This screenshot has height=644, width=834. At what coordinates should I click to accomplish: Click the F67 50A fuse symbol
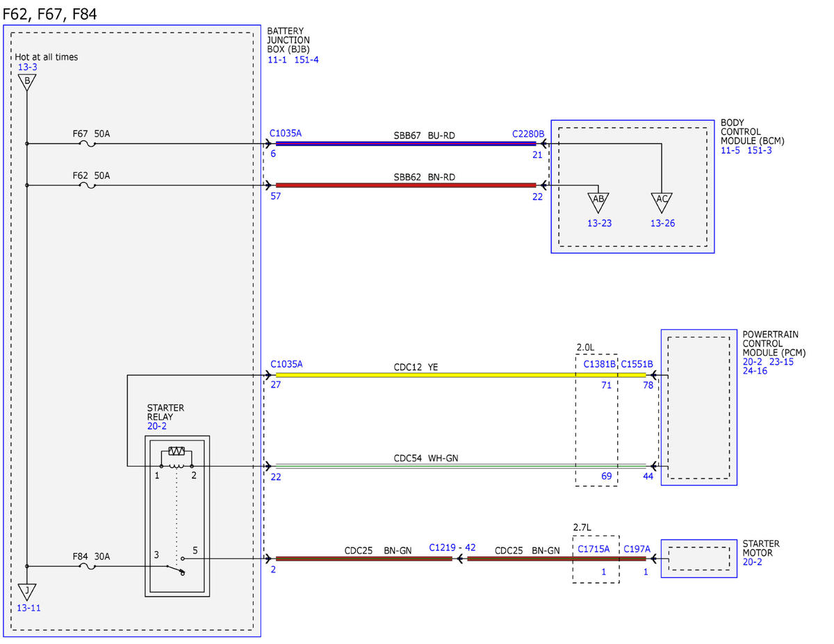[x=87, y=145]
